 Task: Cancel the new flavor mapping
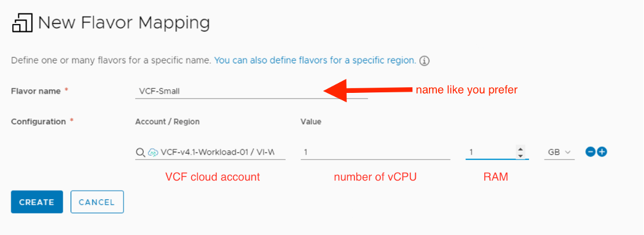coord(97,202)
